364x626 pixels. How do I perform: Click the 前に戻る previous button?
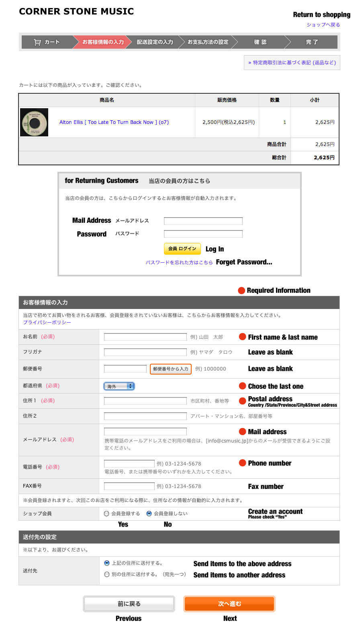point(129,604)
